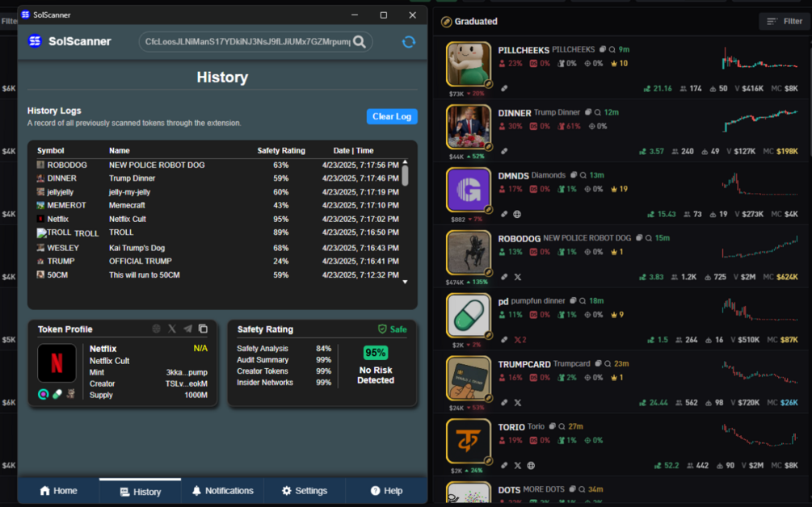Copy DMNDS address via its copy icon
812x507 pixels.
(x=574, y=175)
